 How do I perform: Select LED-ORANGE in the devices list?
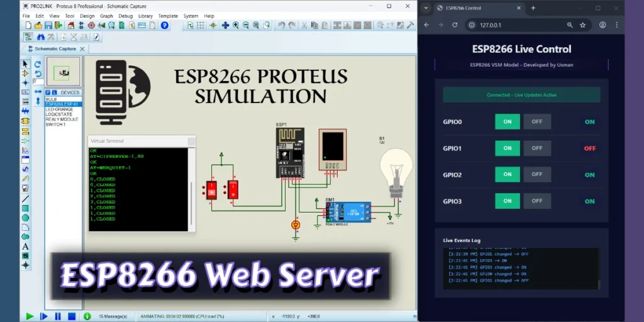60,109
